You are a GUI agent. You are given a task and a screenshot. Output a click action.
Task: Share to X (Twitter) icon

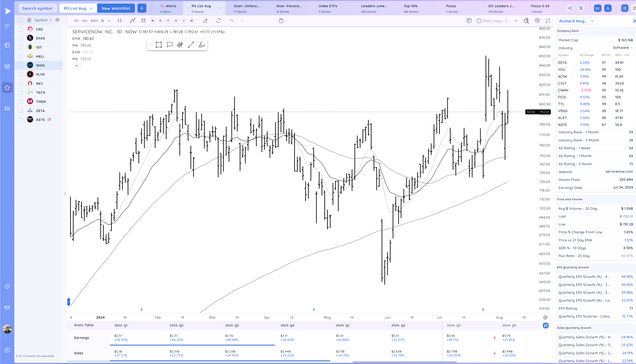click(581, 8)
